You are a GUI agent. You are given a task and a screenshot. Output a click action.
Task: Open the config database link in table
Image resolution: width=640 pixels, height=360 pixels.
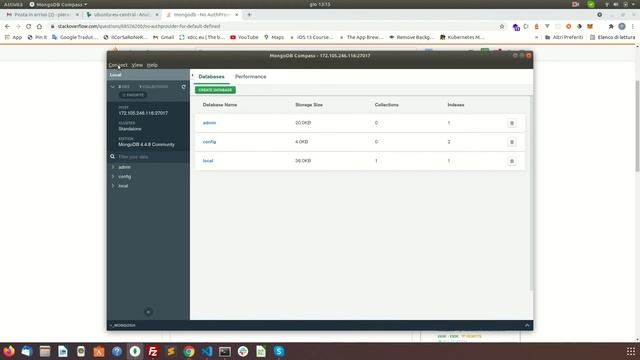(209, 142)
